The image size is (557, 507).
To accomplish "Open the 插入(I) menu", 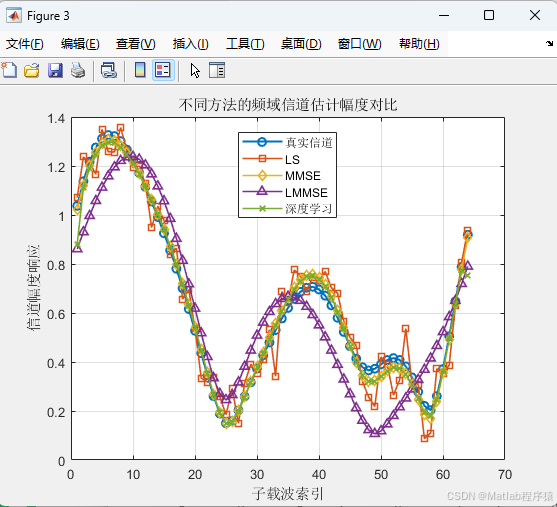I will [190, 44].
